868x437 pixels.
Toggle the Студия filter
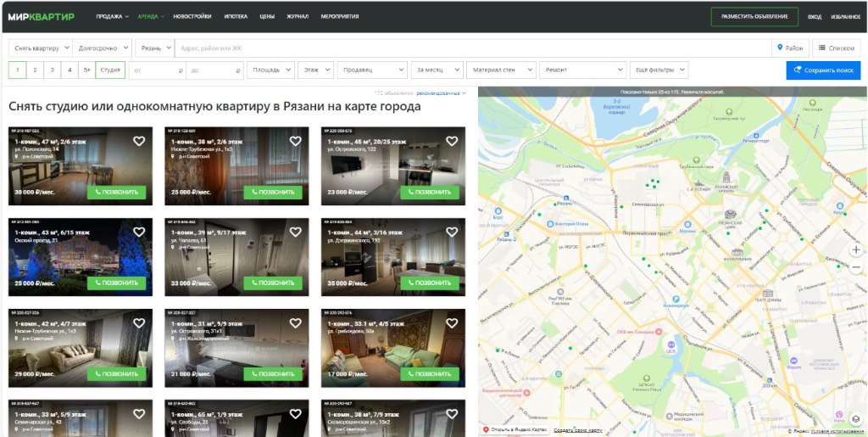coord(110,70)
